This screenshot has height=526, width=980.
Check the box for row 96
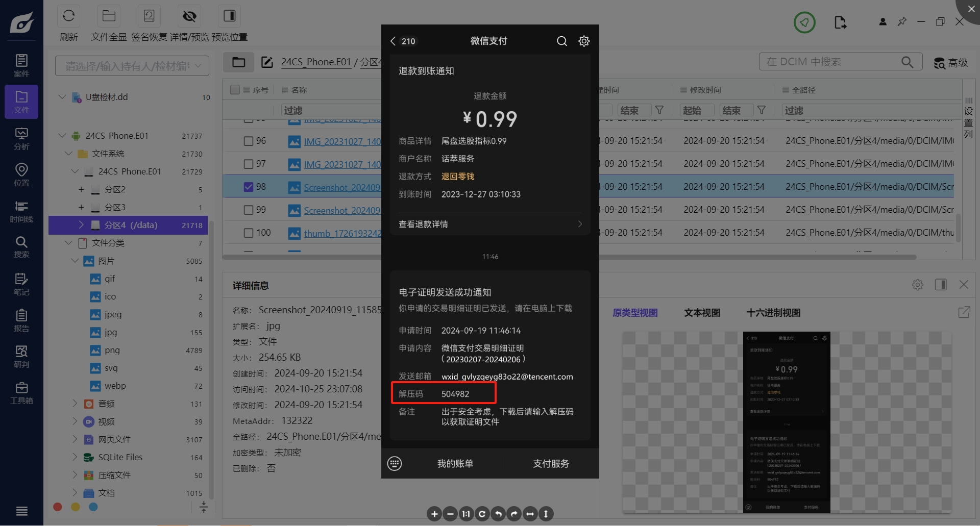[249, 141]
